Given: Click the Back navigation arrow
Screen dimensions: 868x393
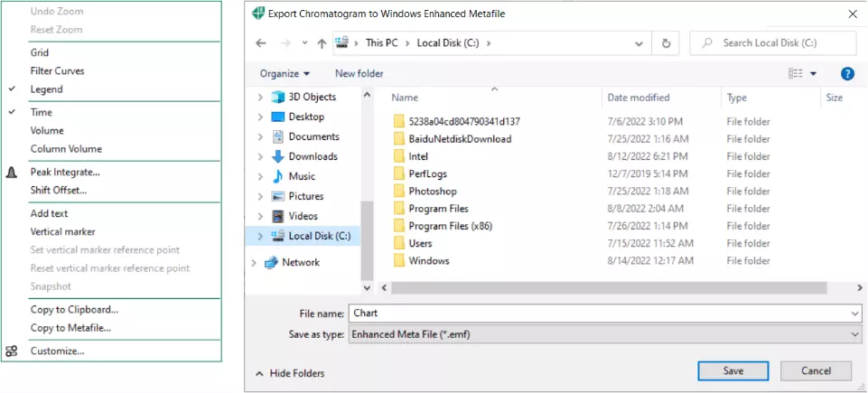Looking at the screenshot, I should coord(261,43).
